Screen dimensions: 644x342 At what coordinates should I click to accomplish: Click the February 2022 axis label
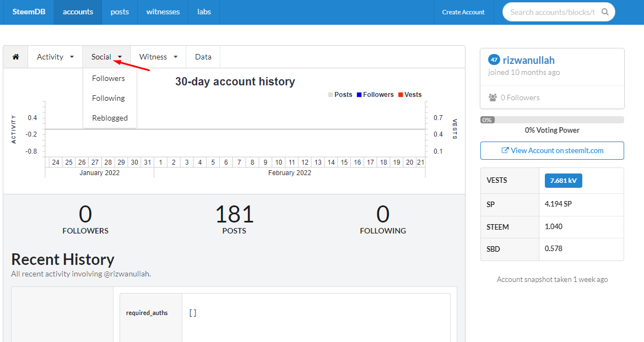click(290, 173)
